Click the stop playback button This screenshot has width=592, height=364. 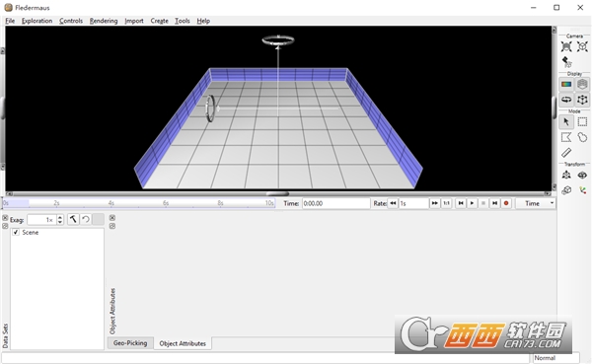(483, 203)
